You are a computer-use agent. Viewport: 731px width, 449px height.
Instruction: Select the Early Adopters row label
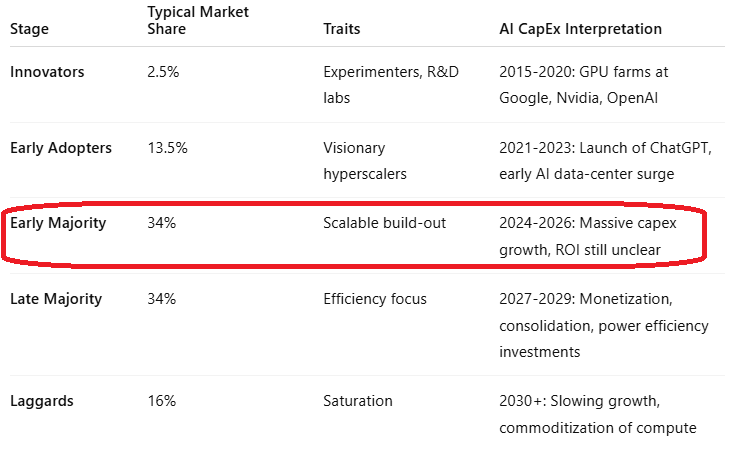click(x=61, y=148)
